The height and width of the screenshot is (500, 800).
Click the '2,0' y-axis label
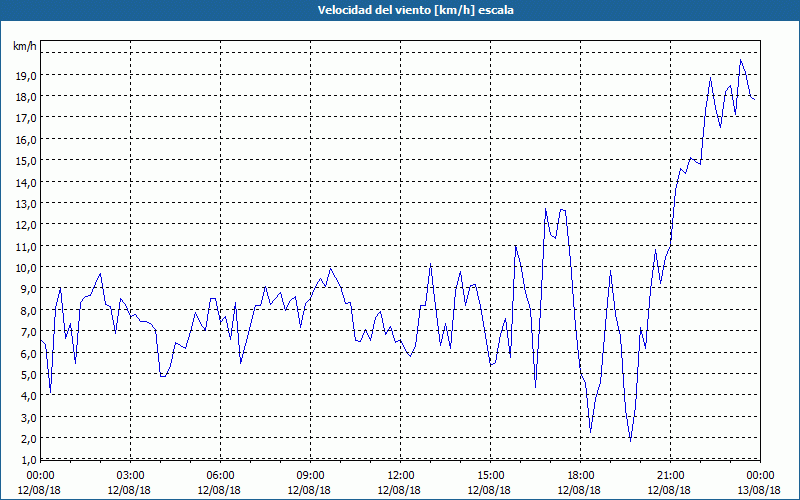29,439
